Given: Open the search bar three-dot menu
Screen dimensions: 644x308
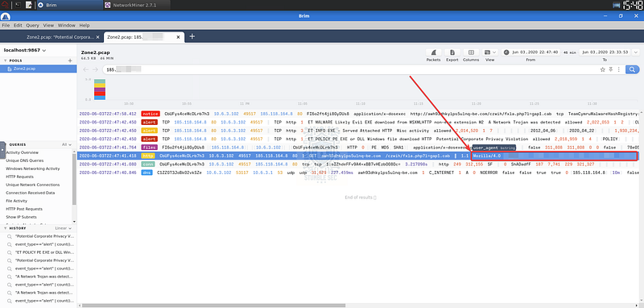Looking at the screenshot, I should (x=618, y=69).
